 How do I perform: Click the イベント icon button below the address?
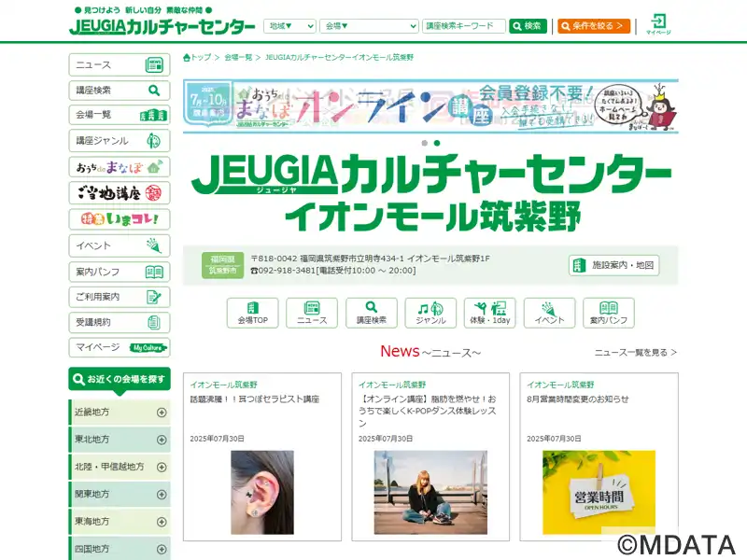point(549,313)
